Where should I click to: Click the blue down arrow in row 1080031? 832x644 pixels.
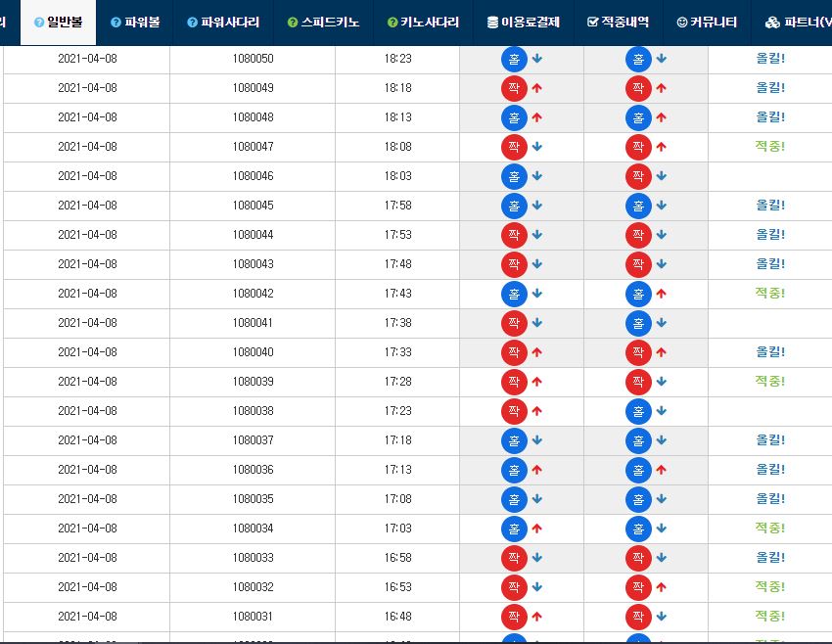point(661,617)
